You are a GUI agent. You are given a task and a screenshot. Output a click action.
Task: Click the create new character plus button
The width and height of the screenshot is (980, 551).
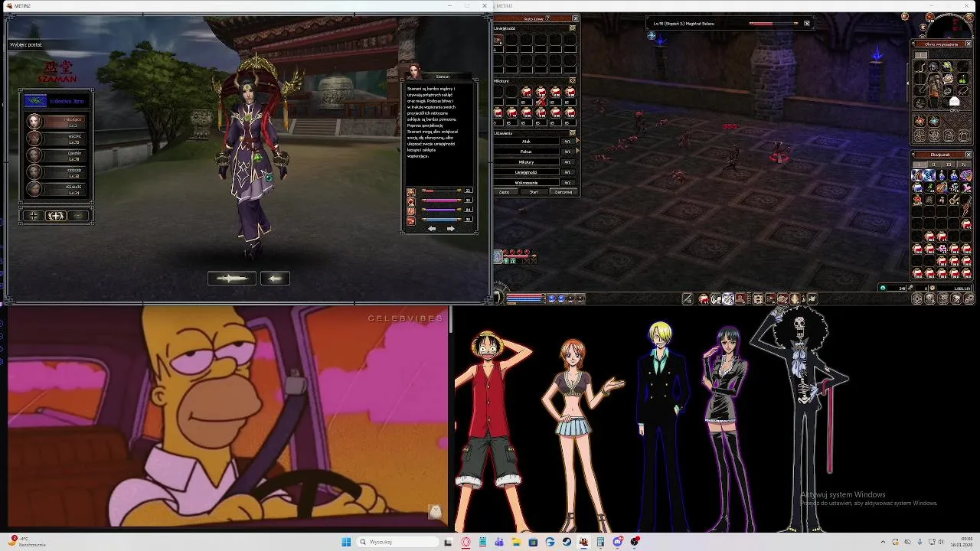click(34, 216)
